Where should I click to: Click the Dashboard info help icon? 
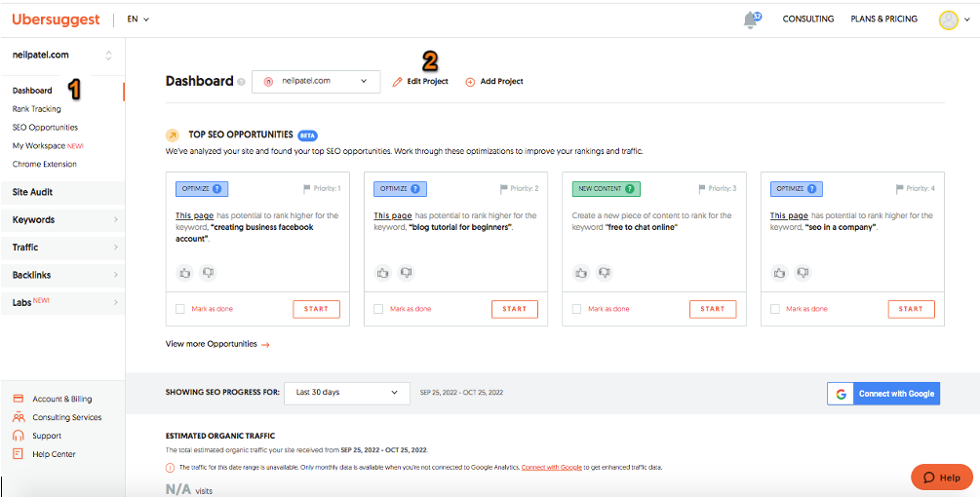[241, 82]
